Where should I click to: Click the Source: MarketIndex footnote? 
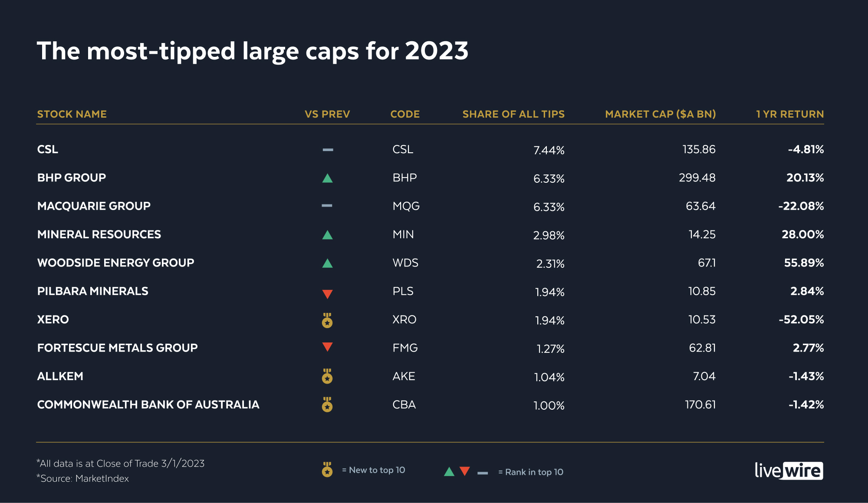tap(83, 478)
